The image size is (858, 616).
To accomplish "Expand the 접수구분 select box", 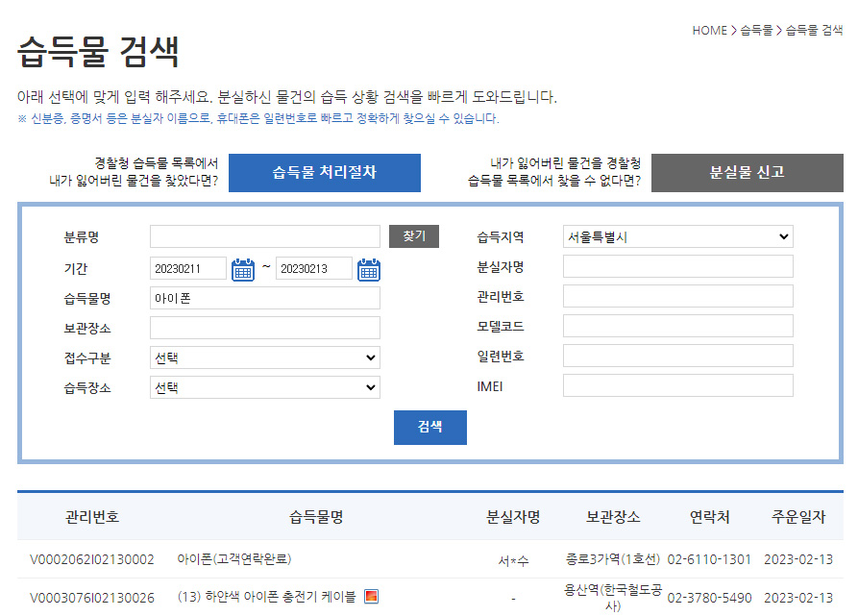I will (x=265, y=357).
